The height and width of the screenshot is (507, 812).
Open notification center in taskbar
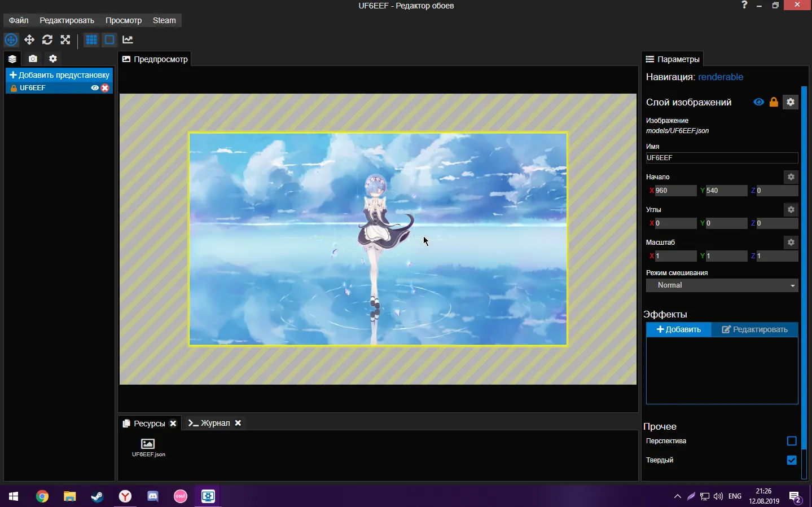click(x=795, y=498)
